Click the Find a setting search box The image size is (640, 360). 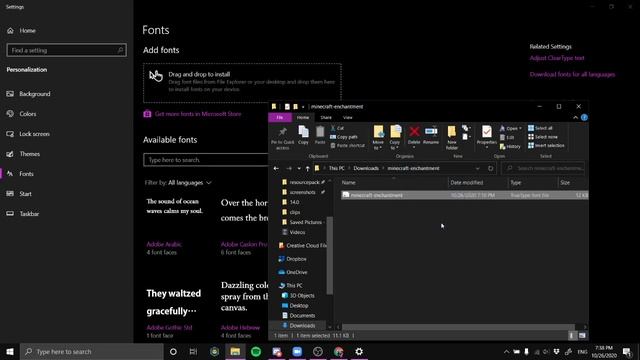click(x=67, y=50)
